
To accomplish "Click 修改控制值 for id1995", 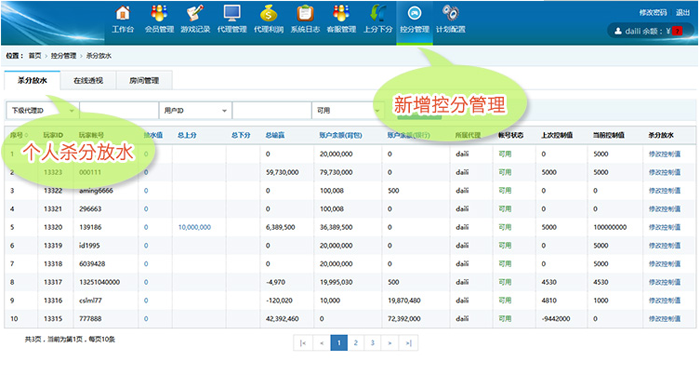I will click(664, 246).
